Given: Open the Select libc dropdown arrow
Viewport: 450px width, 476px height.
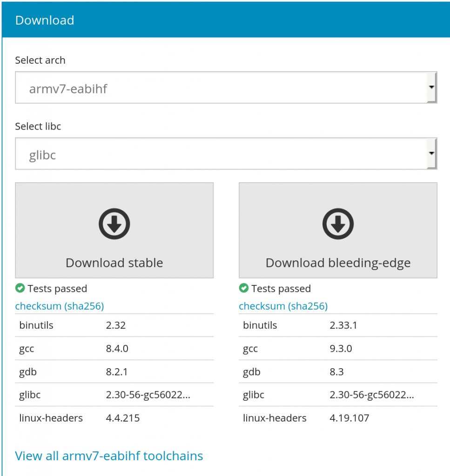Looking at the screenshot, I should (431, 153).
